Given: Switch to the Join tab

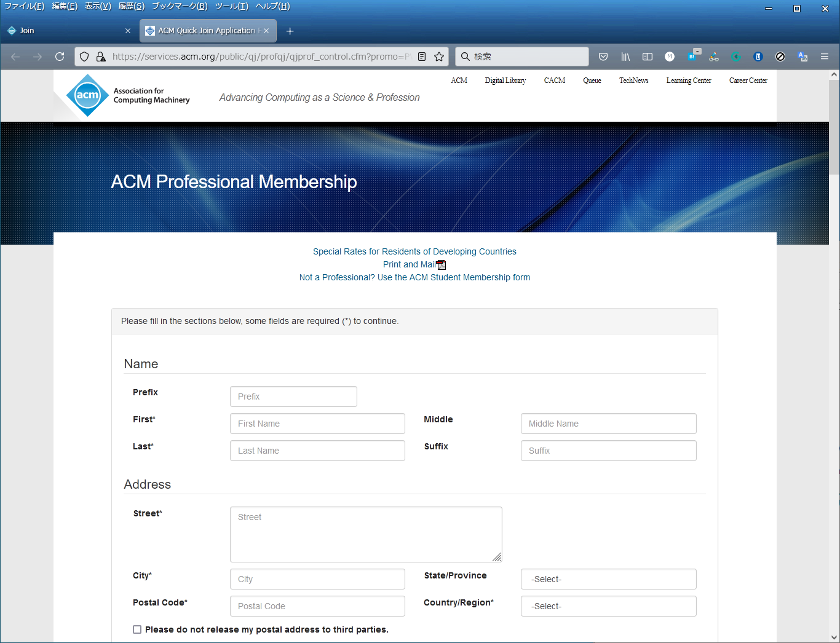Looking at the screenshot, I should (x=69, y=31).
